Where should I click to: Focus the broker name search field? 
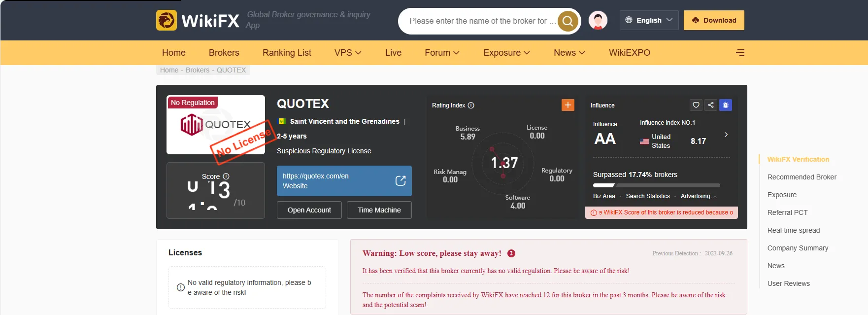(482, 21)
